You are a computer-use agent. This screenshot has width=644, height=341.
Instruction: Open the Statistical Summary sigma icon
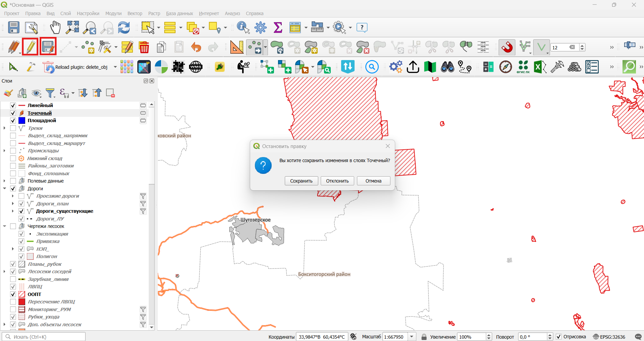[x=278, y=28]
